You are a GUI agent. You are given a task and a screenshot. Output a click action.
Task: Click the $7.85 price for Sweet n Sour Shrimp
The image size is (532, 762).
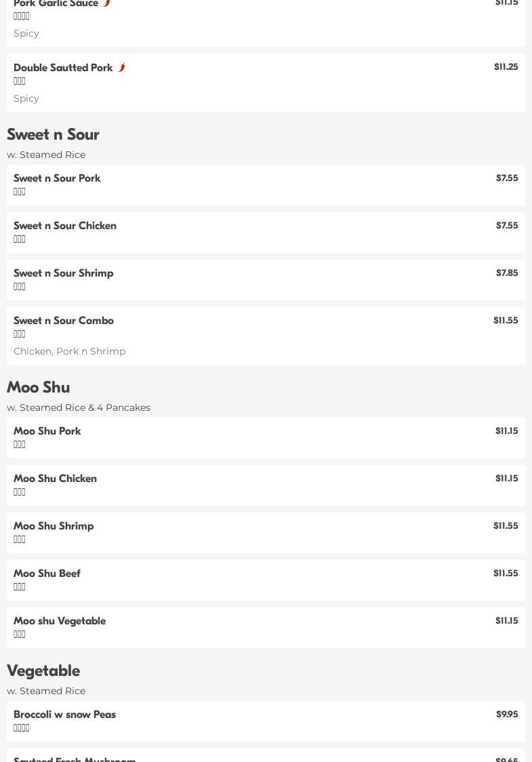(x=507, y=273)
